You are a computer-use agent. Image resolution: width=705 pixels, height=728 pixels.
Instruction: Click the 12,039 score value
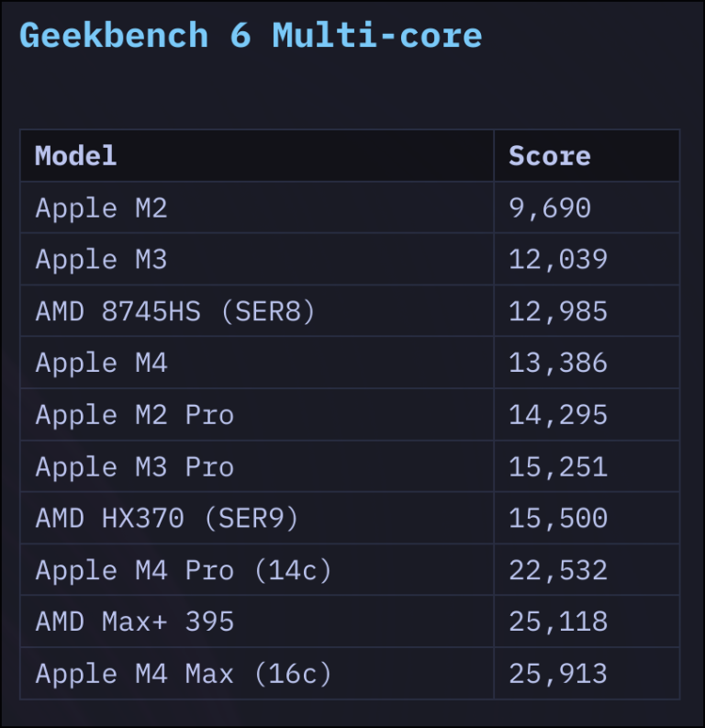pyautogui.click(x=558, y=260)
